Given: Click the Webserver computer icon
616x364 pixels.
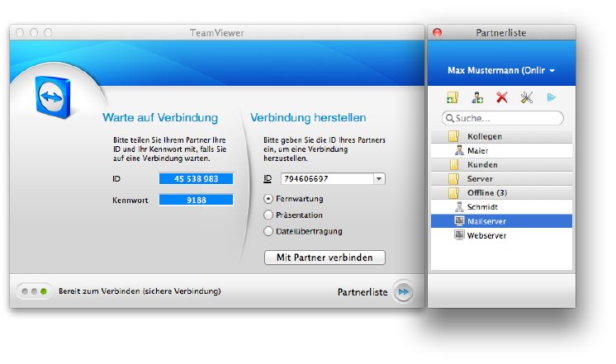Looking at the screenshot, I should pos(459,235).
